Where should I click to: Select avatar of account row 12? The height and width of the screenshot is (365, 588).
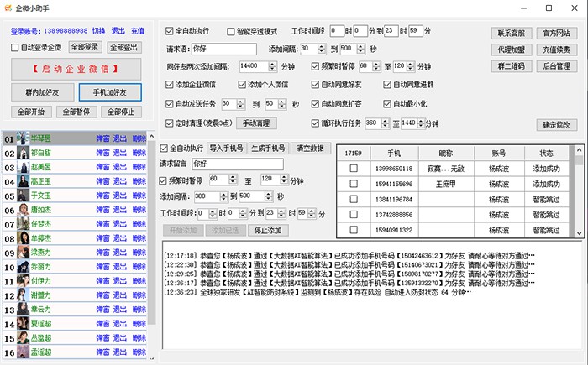click(24, 295)
